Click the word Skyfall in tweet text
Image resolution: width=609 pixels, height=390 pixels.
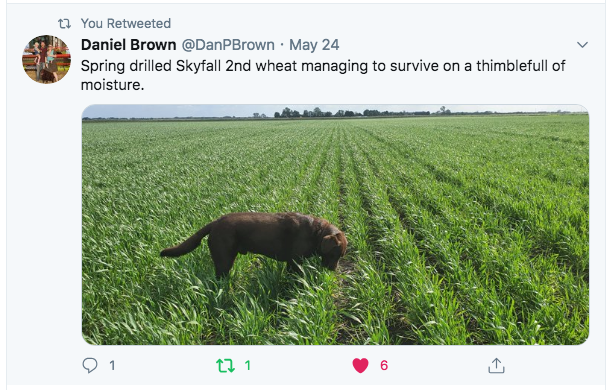[x=198, y=66]
